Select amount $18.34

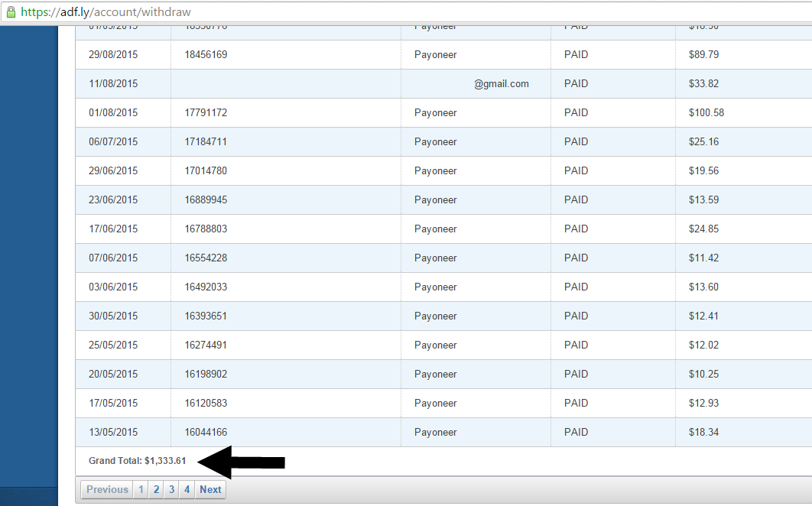tap(703, 431)
